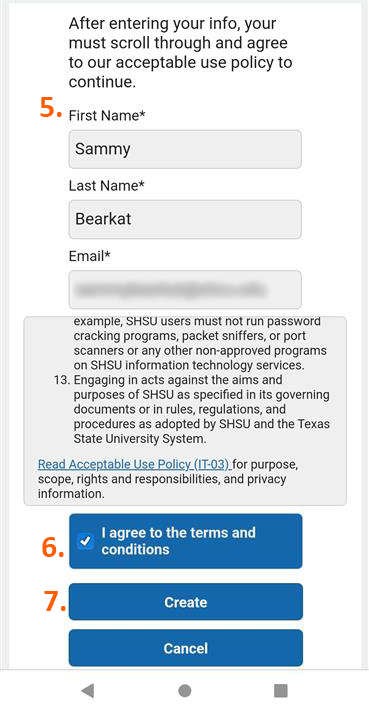Screen dimensions: 369x712
Task: Click the Email* label
Action: [90, 257]
